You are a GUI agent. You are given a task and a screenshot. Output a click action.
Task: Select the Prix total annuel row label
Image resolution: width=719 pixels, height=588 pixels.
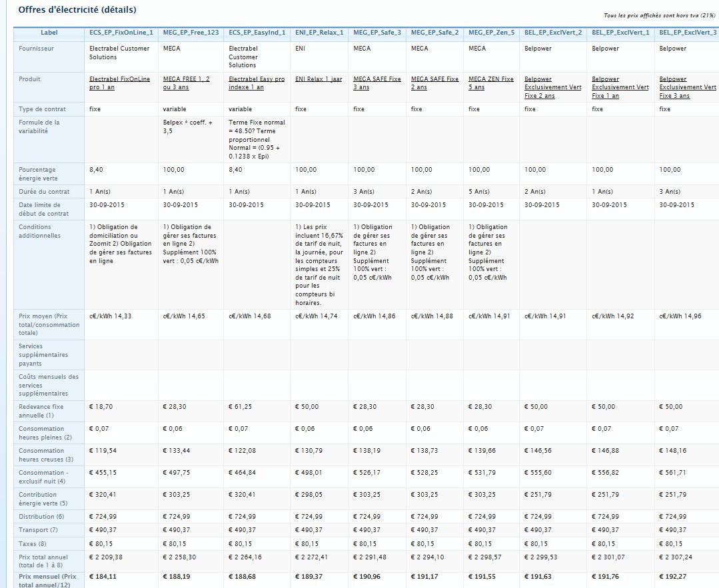click(43, 561)
